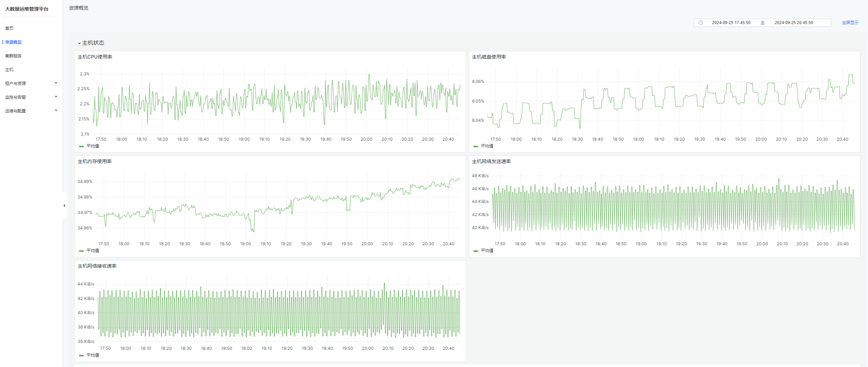
Task: Click the green swatch in 主机CPU使用率 legend
Action: 81,147
